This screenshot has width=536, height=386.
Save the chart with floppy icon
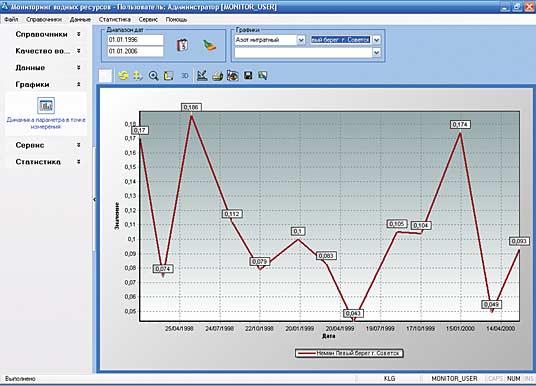pyautogui.click(x=248, y=76)
